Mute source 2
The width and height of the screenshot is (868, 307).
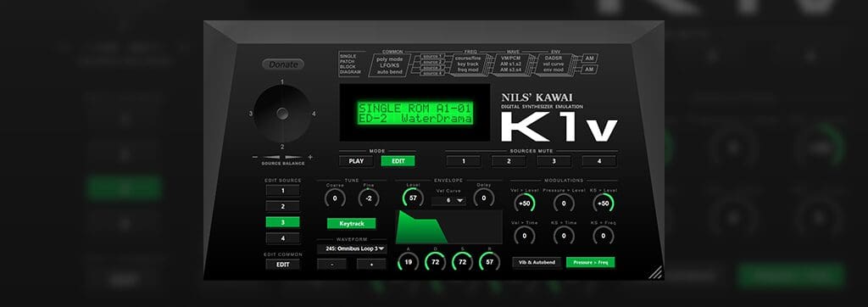(509, 161)
